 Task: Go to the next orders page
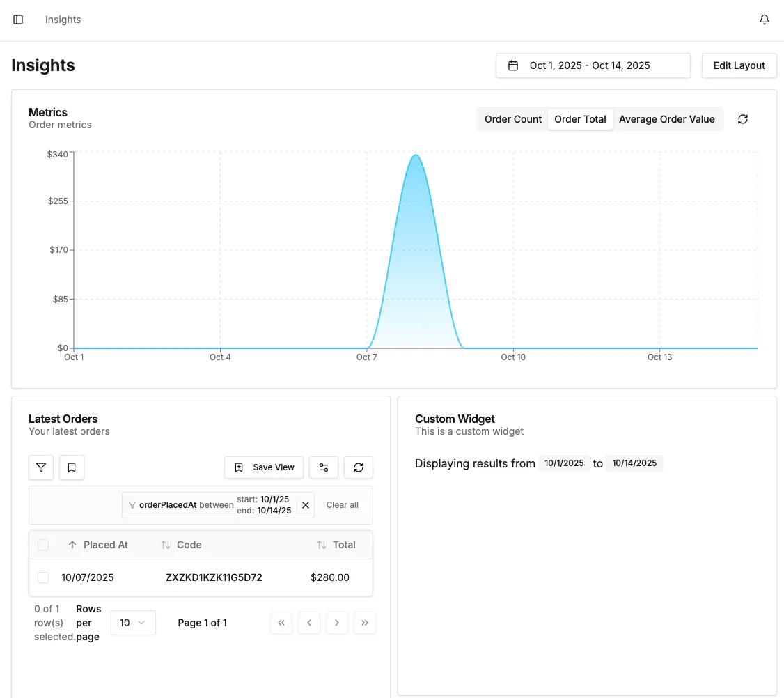[x=337, y=623]
